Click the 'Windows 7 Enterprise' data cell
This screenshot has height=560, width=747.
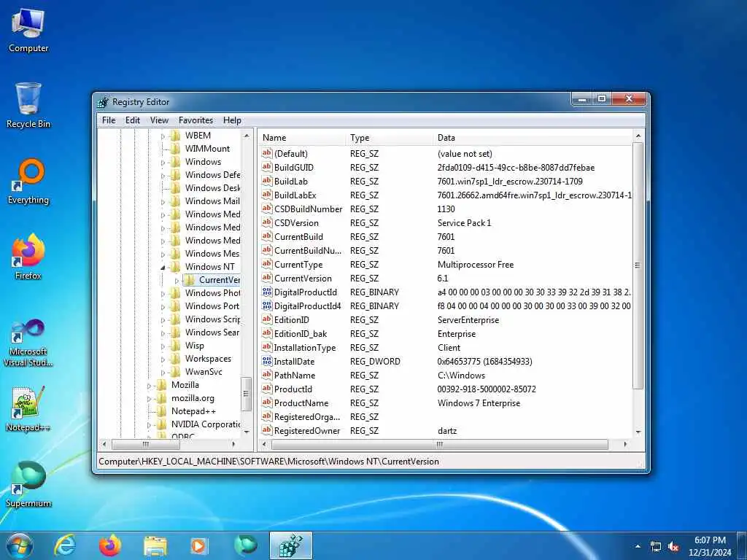[479, 402]
